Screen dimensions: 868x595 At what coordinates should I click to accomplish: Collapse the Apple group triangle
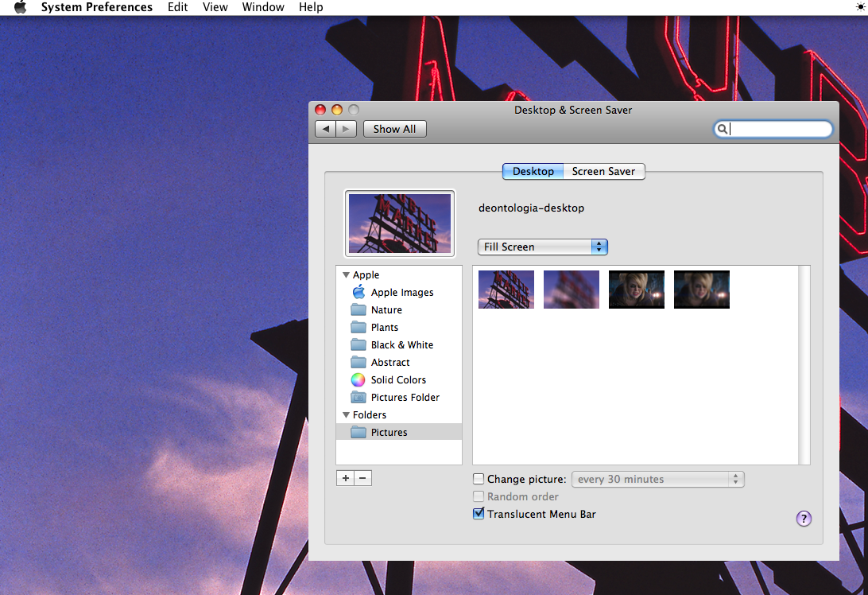(x=346, y=274)
